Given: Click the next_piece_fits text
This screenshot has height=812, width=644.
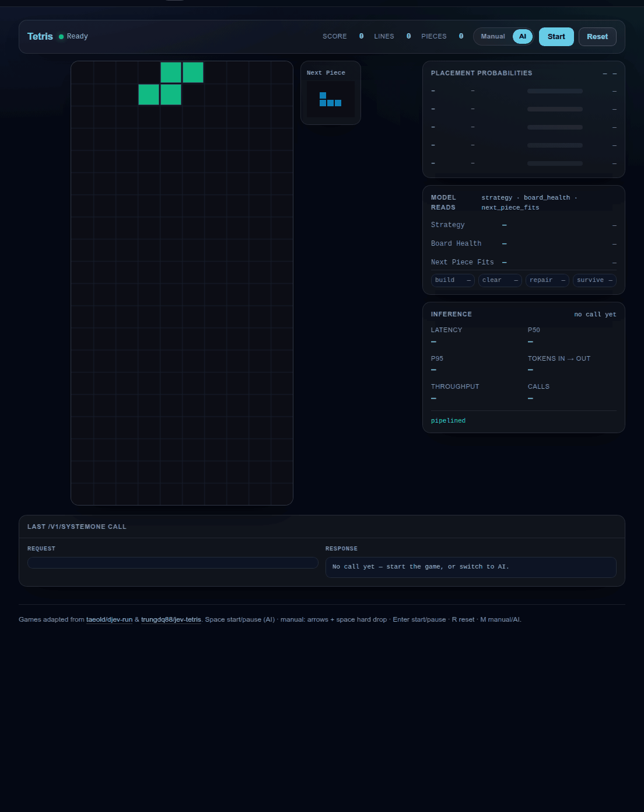Looking at the screenshot, I should [x=510, y=207].
